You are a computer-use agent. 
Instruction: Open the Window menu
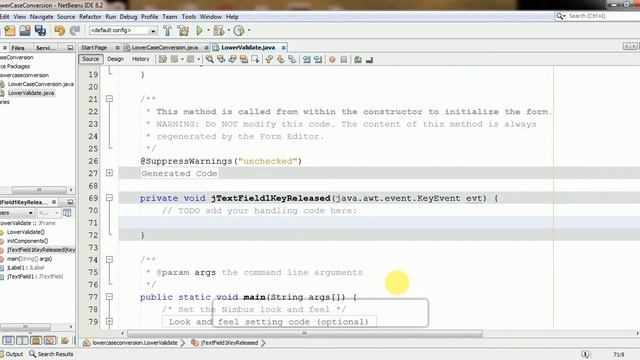click(211, 17)
